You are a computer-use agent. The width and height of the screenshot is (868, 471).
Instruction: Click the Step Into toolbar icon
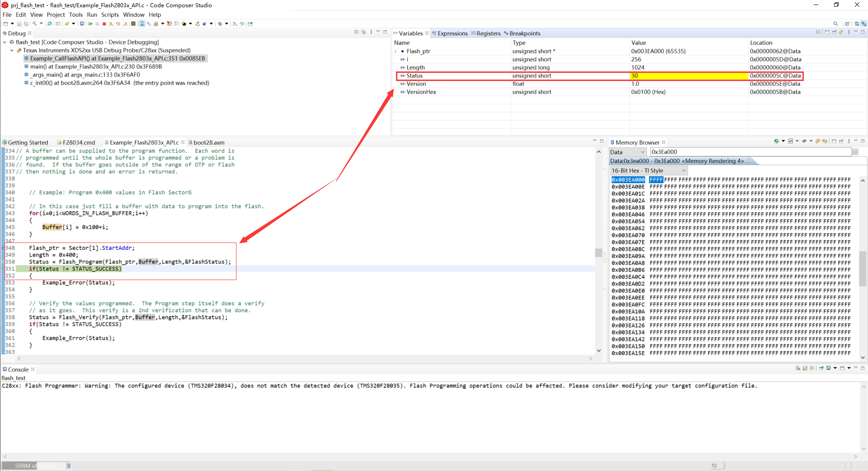(x=111, y=24)
